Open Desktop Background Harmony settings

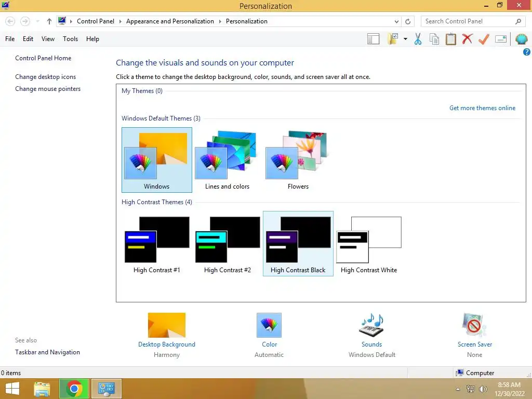click(167, 335)
